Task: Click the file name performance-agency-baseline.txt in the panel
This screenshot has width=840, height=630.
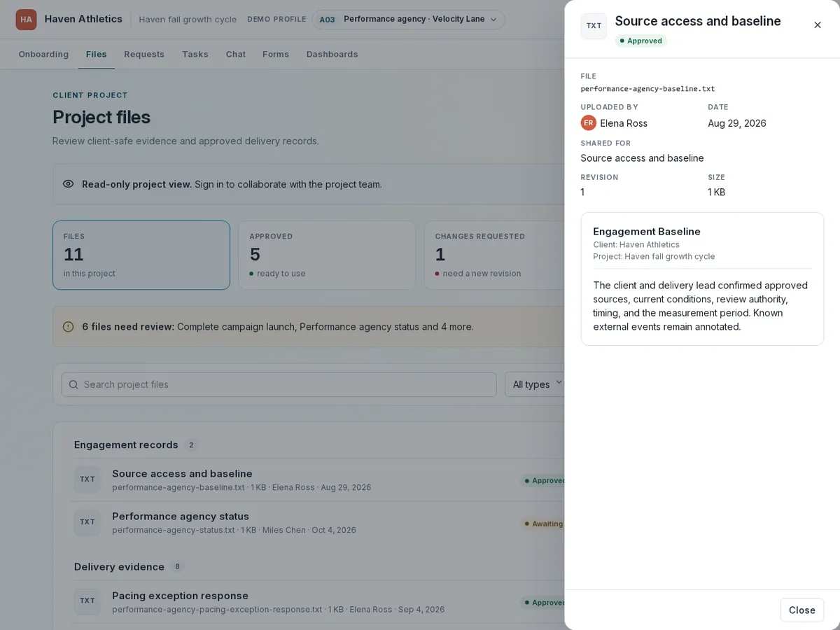Action: [647, 89]
